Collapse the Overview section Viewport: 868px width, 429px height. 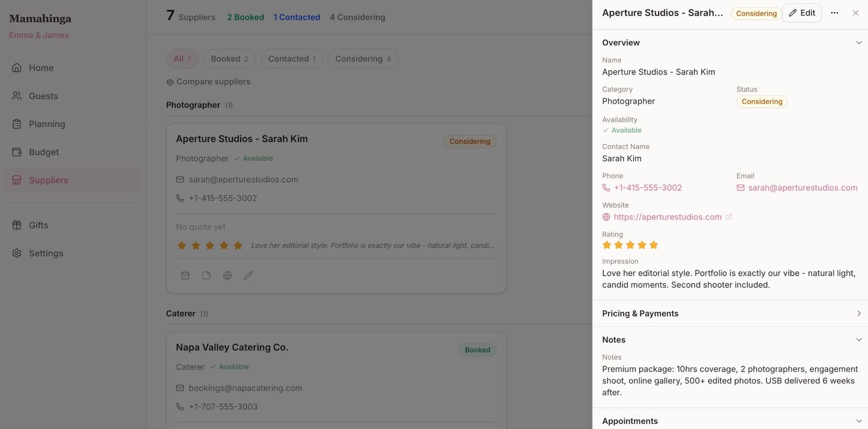point(859,43)
